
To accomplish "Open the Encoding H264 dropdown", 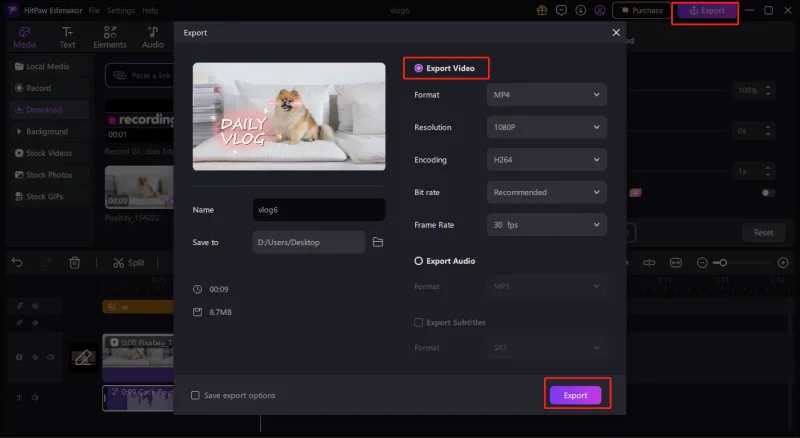I will click(546, 160).
